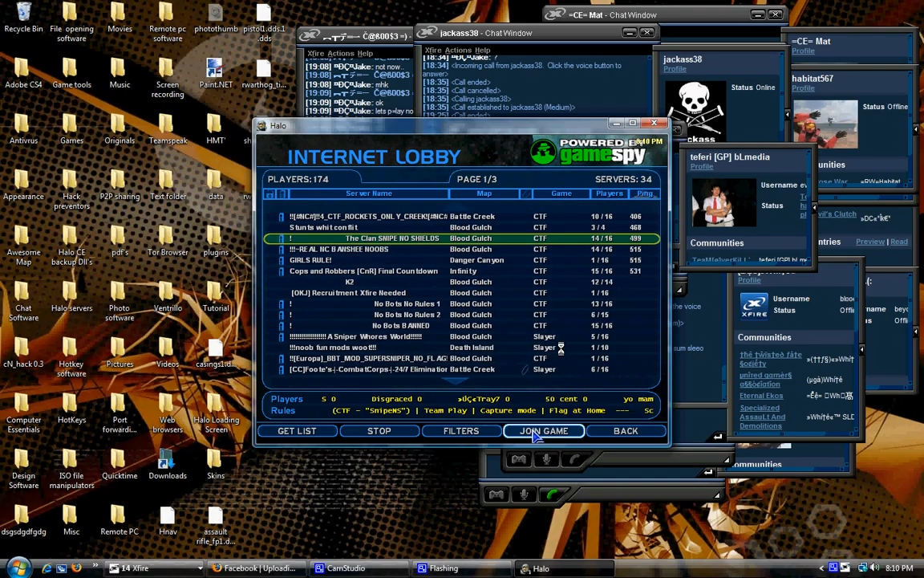Image resolution: width=924 pixels, height=578 pixels.
Task: Select the GIRLS RULE! server row
Action: tap(310, 260)
